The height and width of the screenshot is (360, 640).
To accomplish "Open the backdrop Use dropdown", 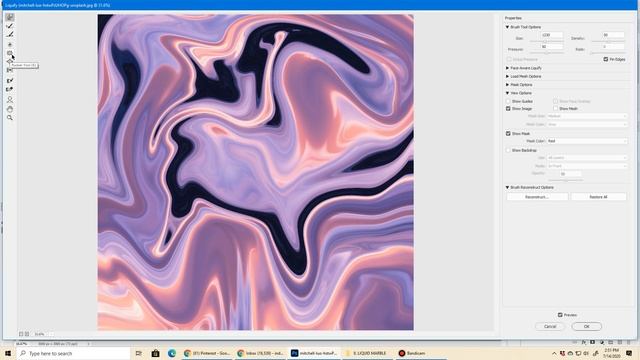I will click(x=587, y=158).
